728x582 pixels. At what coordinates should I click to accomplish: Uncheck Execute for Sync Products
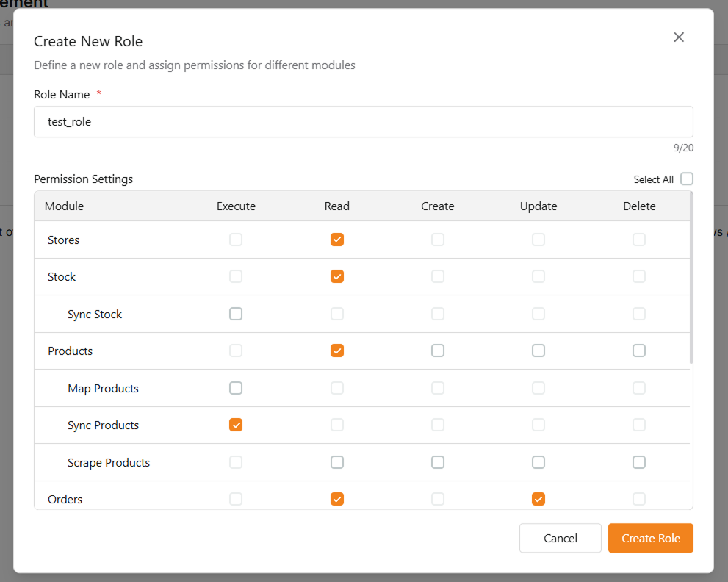(x=236, y=425)
